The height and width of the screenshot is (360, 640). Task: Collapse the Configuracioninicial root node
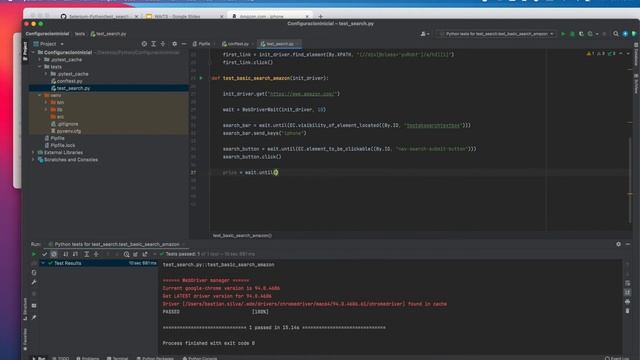click(x=34, y=53)
